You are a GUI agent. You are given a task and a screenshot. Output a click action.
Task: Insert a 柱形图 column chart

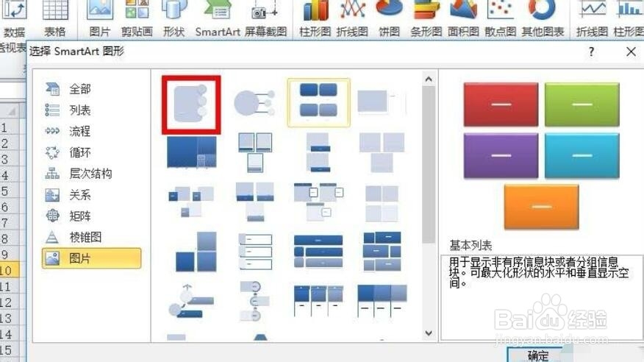pyautogui.click(x=315, y=18)
